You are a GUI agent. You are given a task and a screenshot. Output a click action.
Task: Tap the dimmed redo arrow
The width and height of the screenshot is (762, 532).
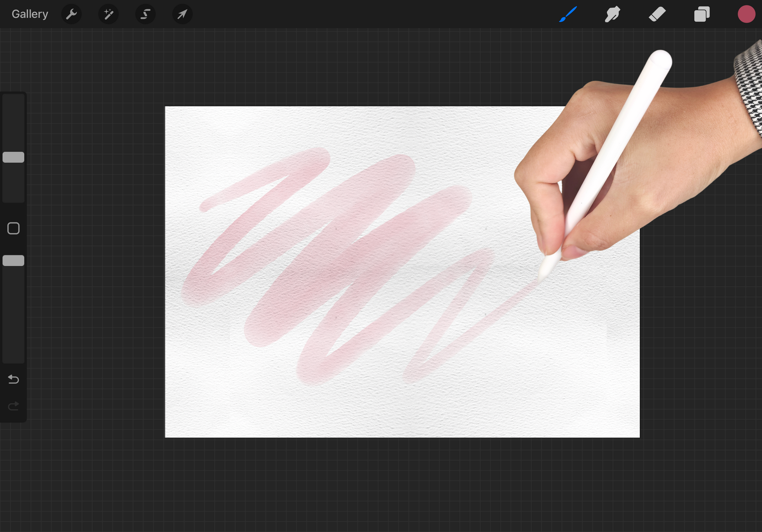pyautogui.click(x=14, y=406)
